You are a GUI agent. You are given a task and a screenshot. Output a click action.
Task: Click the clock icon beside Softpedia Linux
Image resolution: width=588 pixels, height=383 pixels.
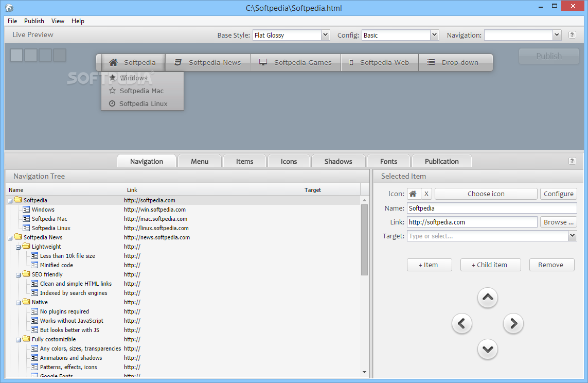(x=112, y=103)
